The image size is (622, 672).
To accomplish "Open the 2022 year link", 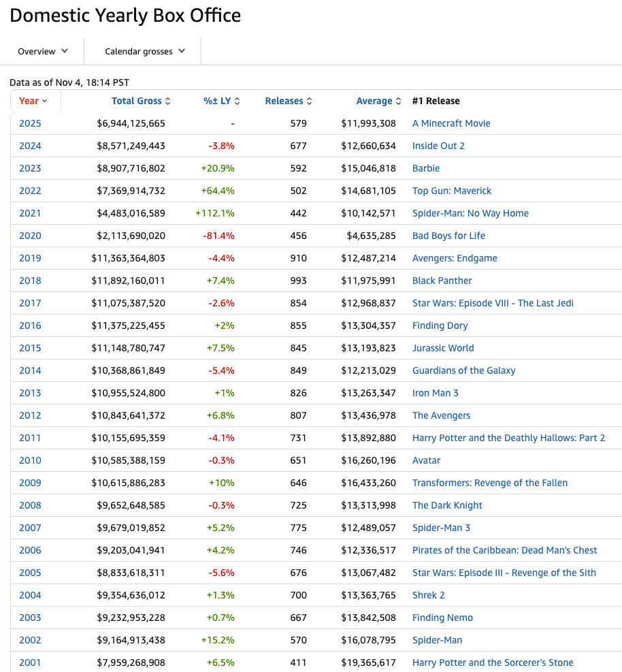I will tap(30, 191).
